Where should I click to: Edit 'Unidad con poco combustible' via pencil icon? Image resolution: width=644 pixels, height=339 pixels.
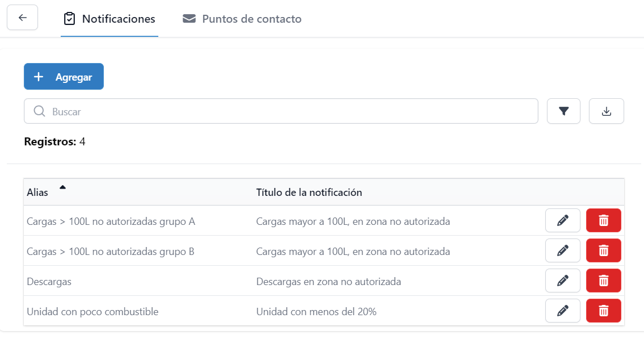(x=562, y=311)
